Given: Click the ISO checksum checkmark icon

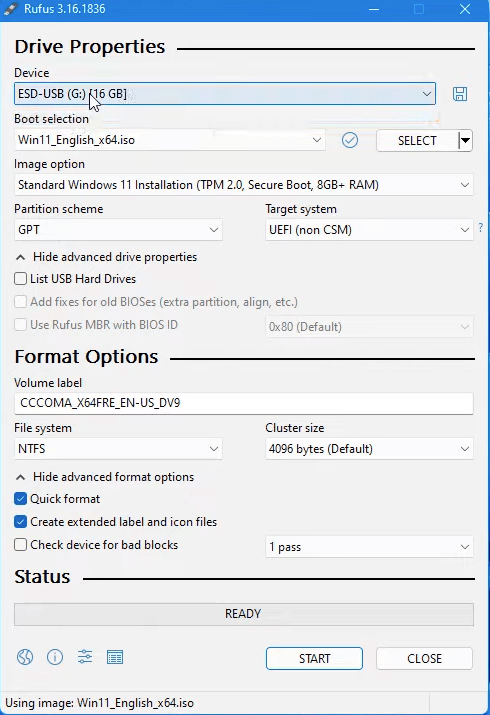Looking at the screenshot, I should pyautogui.click(x=350, y=140).
